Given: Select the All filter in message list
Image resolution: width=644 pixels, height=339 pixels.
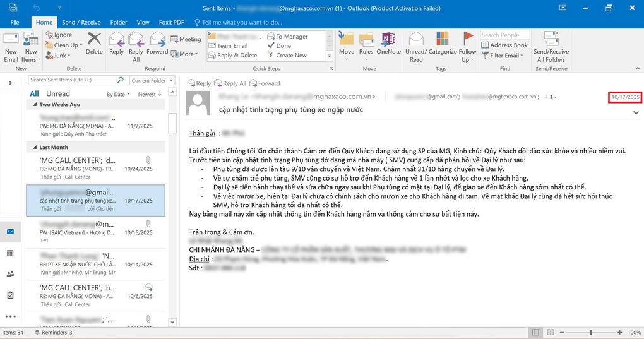Looking at the screenshot, I should coord(35,93).
